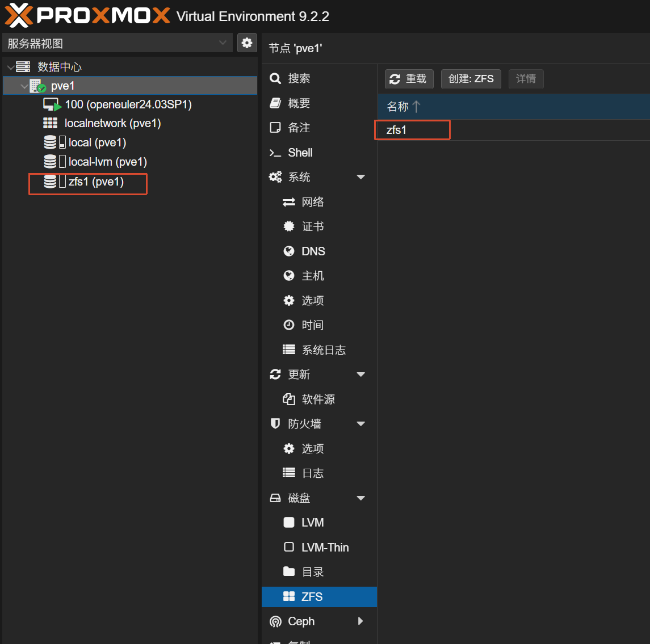Click the 重载 reload button

click(x=409, y=79)
